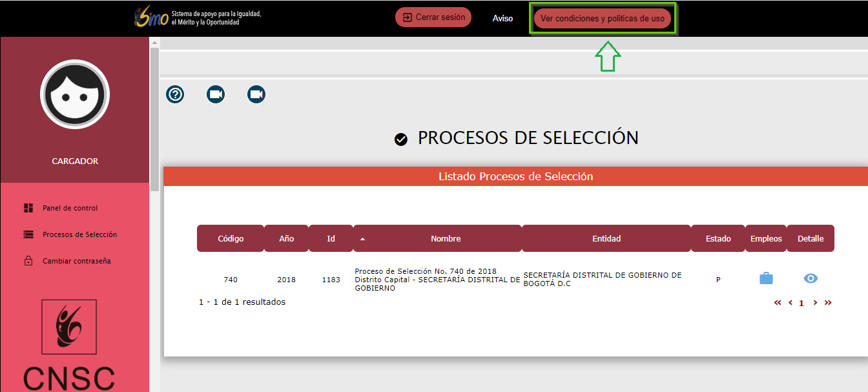Click the user avatar picture

75,94
